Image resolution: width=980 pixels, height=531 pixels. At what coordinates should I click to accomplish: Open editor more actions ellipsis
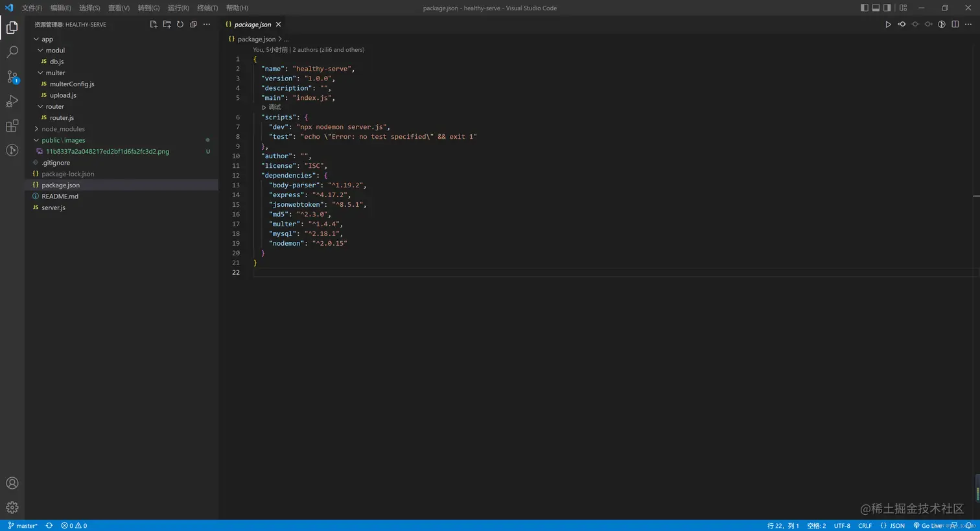(968, 24)
